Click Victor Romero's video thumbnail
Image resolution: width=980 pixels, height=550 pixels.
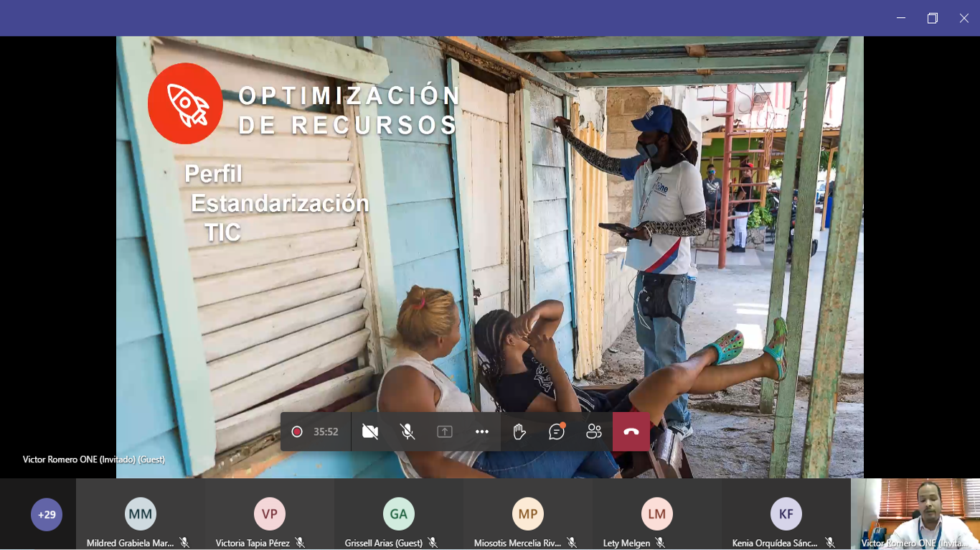915,513
